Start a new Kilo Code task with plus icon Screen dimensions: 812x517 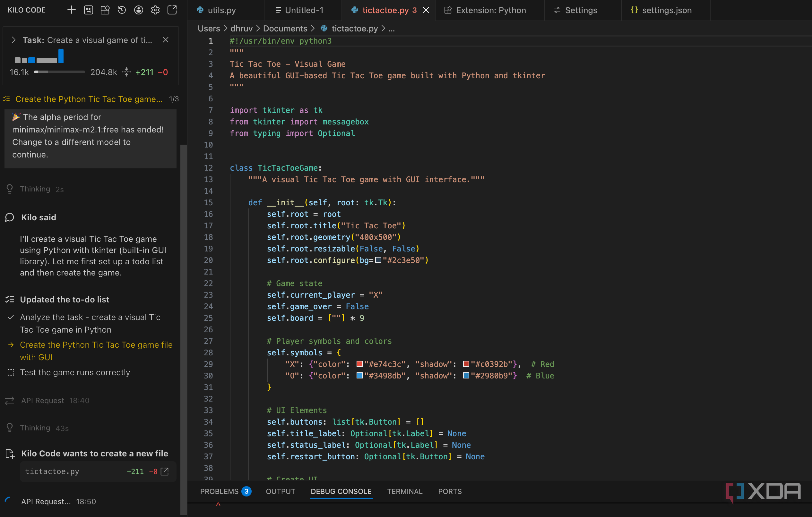(72, 10)
